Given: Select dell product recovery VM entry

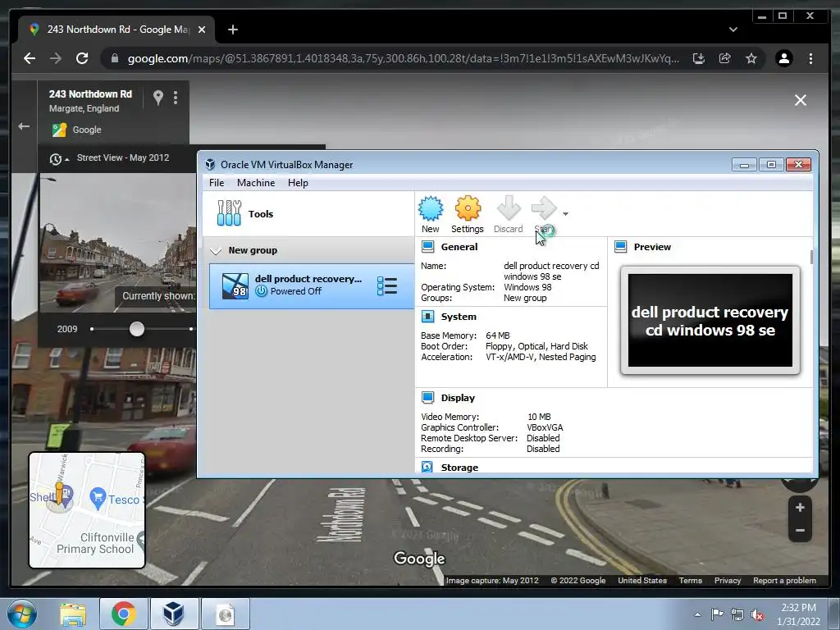Looking at the screenshot, I should [312, 285].
